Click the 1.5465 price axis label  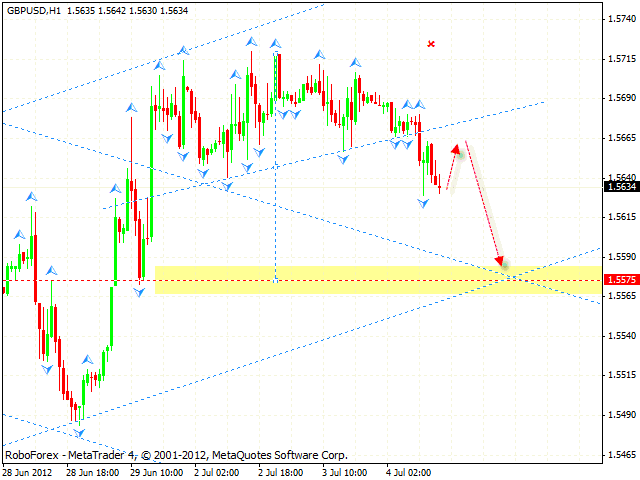(x=622, y=454)
